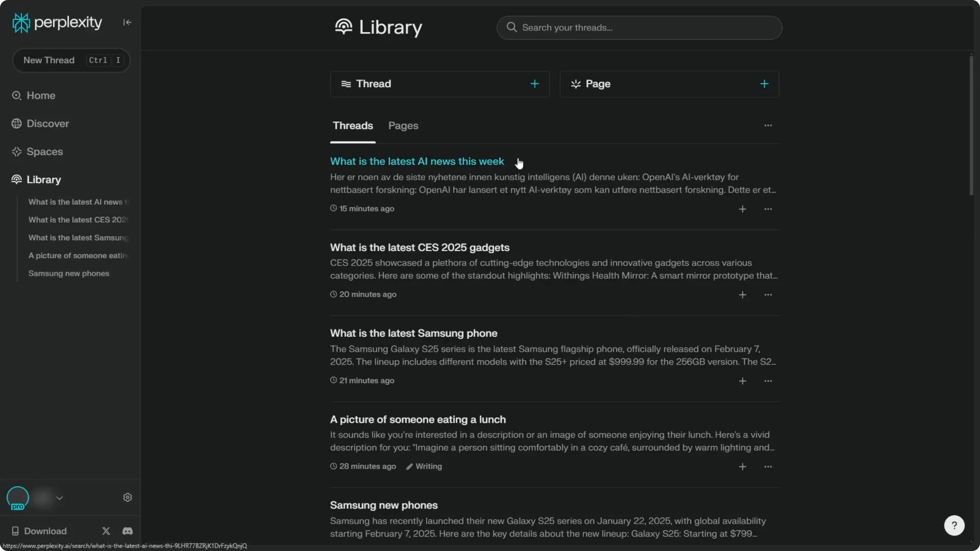Image resolution: width=980 pixels, height=551 pixels.
Task: Add the CES 2025 thread to a Space
Action: [743, 295]
